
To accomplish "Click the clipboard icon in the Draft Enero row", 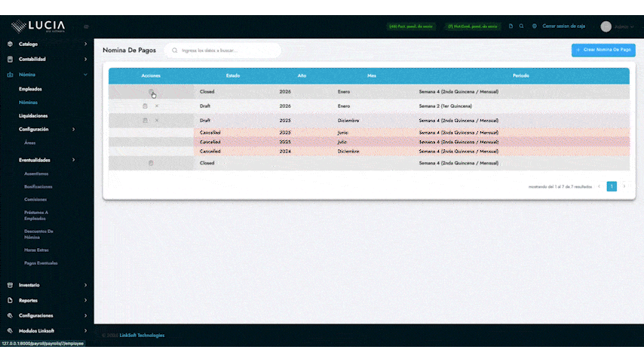I will tap(145, 106).
